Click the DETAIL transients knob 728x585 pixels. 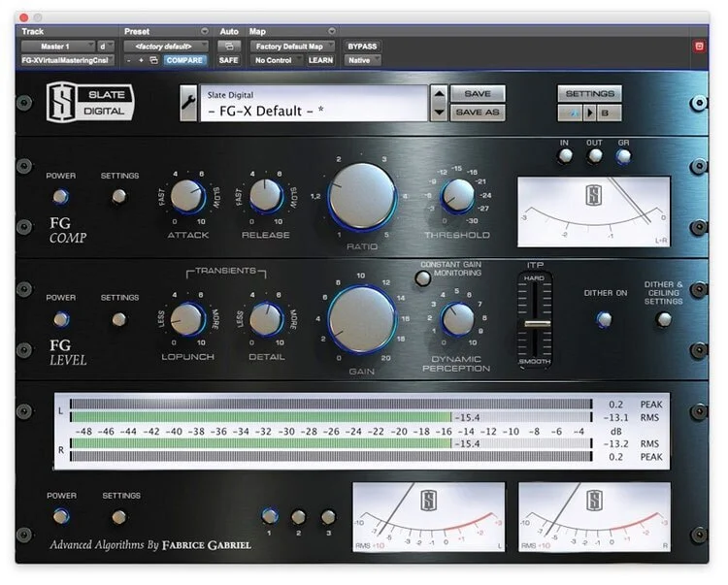click(x=266, y=319)
